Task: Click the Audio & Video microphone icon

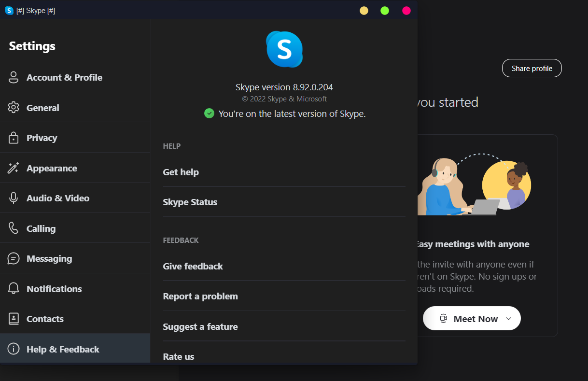Action: point(14,198)
